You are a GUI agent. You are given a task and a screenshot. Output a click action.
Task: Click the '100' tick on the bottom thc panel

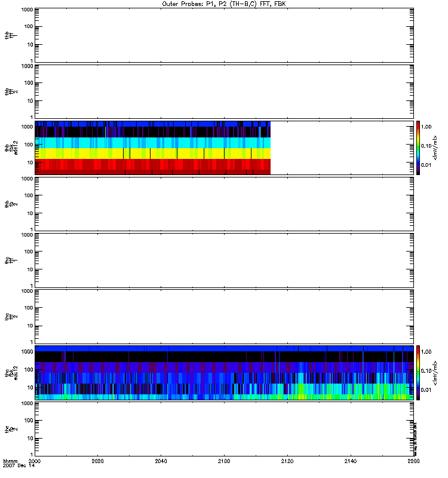coord(29,421)
